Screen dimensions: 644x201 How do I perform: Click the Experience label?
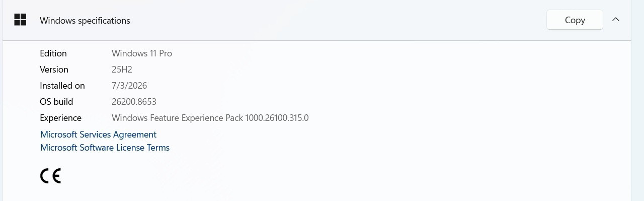tap(60, 118)
